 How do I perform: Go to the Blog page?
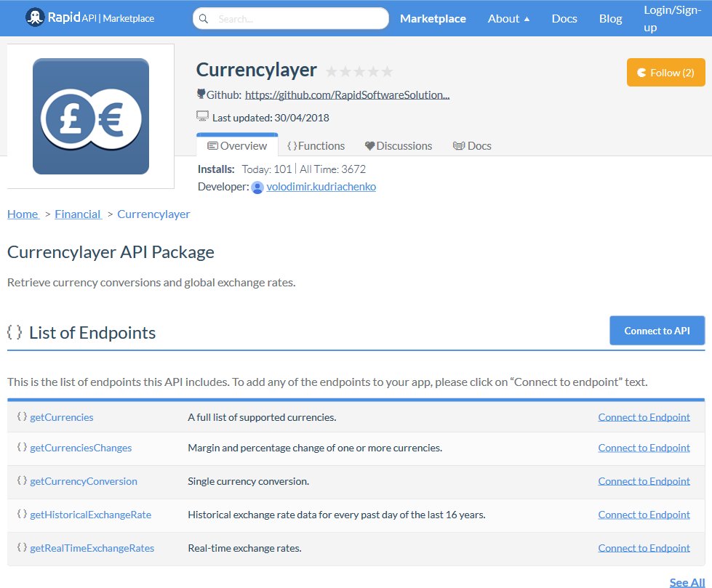pos(611,19)
